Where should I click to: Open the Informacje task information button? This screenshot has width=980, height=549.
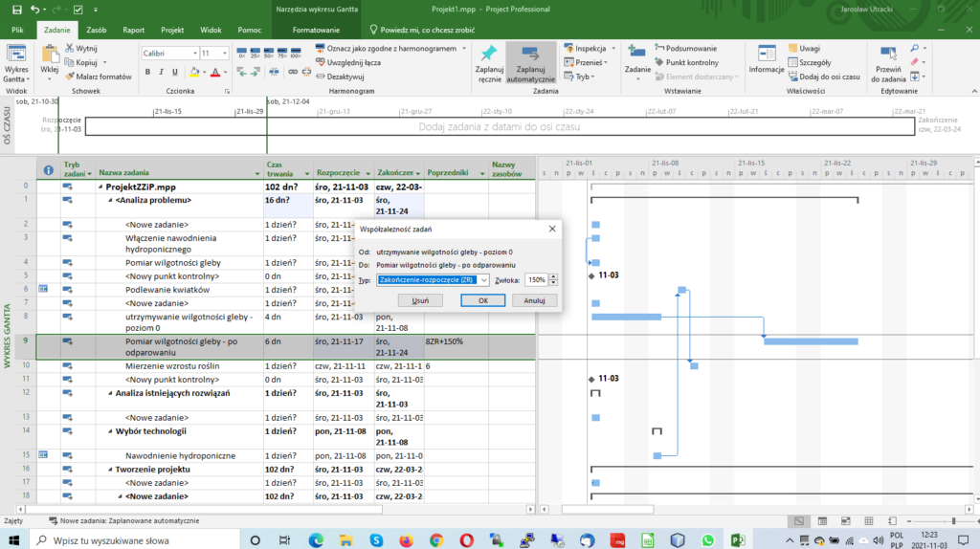point(766,55)
